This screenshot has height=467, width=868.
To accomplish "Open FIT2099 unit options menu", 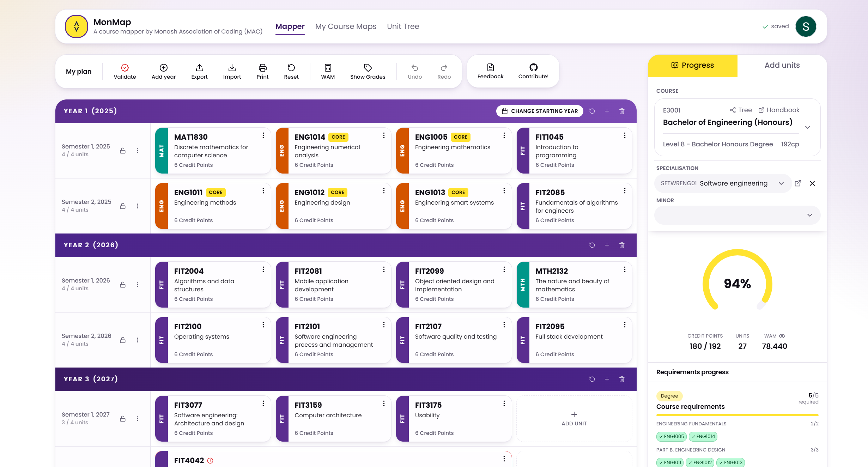I will 504,269.
